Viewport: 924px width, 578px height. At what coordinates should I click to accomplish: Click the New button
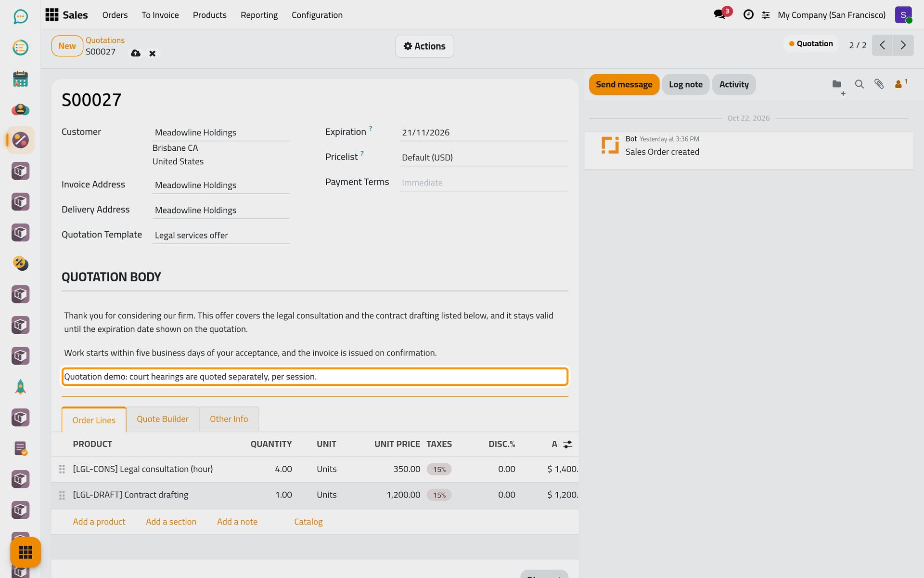click(x=67, y=46)
